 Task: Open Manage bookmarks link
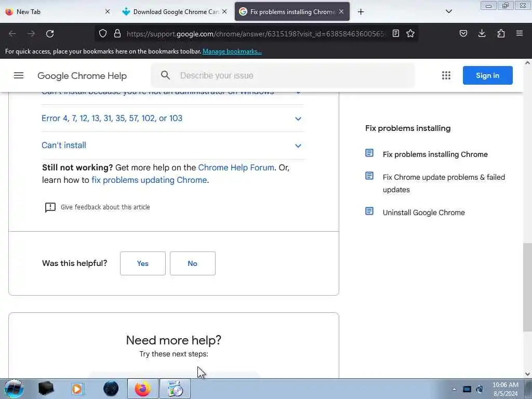(232, 51)
